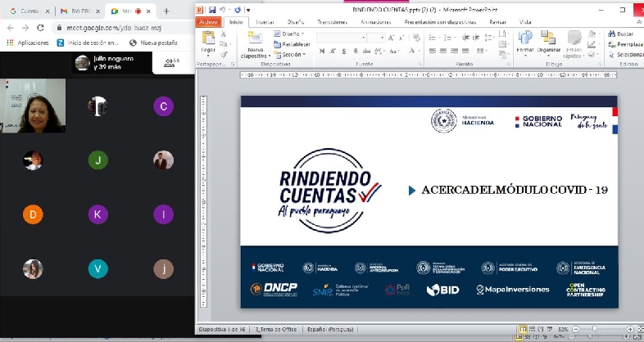Image resolution: width=644 pixels, height=342 pixels.
Task: Click the Español (Paraguay) language indicator
Action: tap(331, 329)
